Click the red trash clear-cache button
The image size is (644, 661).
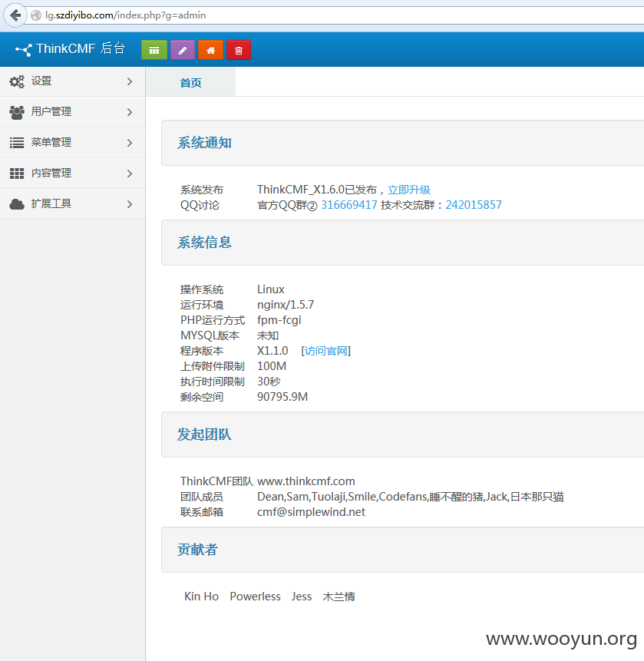pos(239,50)
